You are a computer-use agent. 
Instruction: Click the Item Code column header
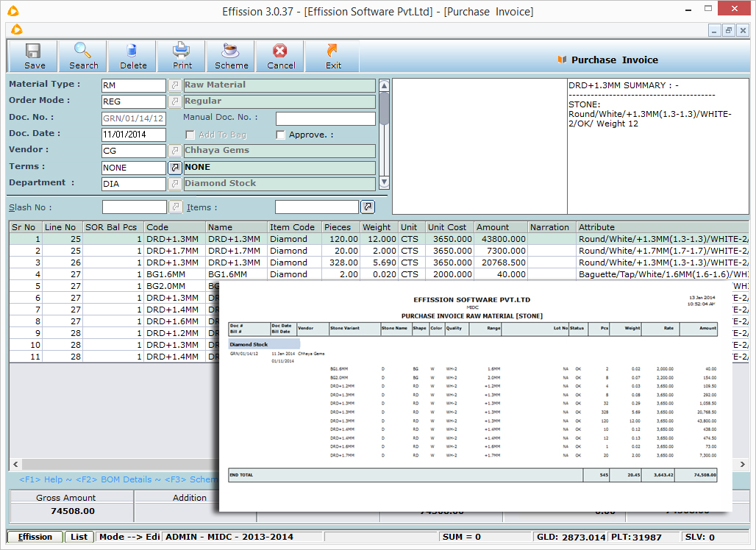[294, 227]
